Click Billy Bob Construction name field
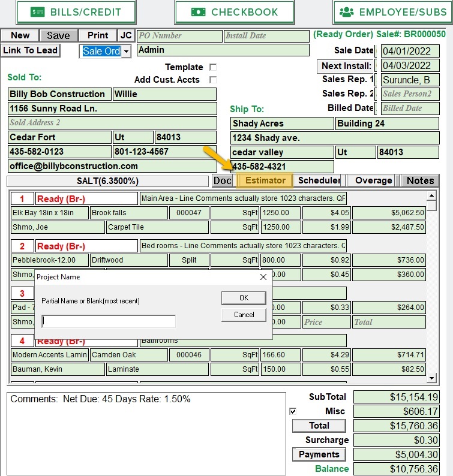 click(59, 94)
